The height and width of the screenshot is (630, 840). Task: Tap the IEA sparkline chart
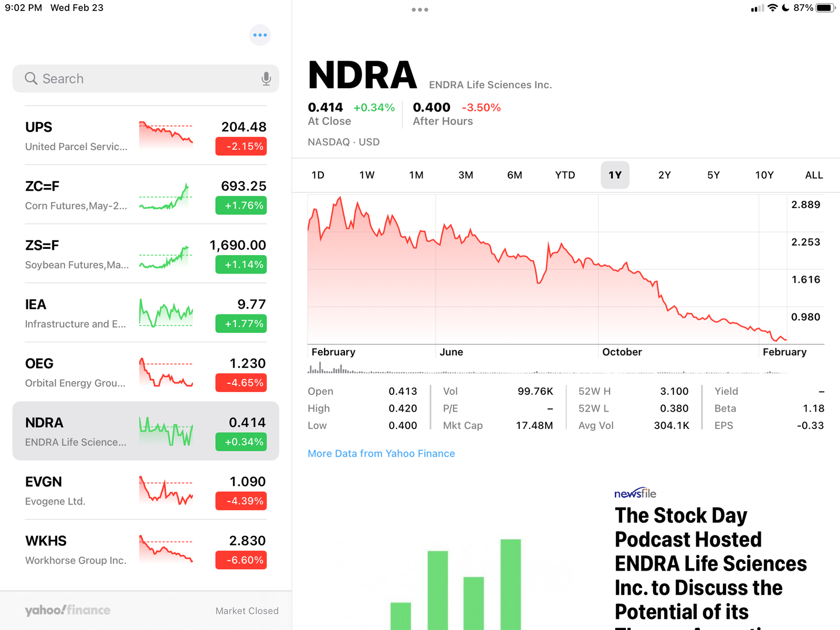tap(166, 313)
